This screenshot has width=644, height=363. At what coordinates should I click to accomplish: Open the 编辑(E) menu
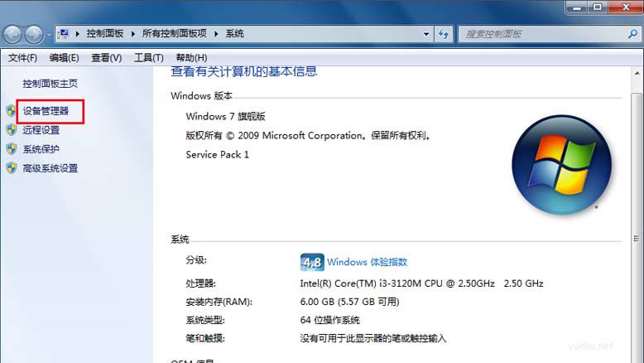pyautogui.click(x=64, y=58)
